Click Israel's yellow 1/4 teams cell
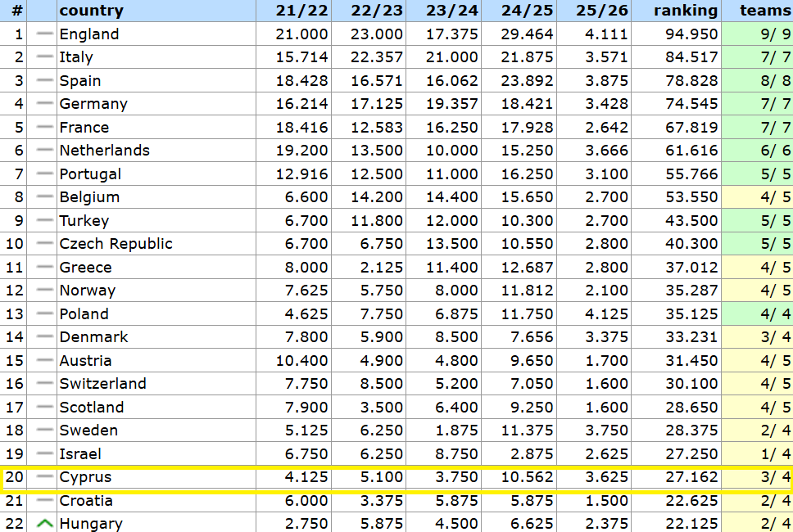This screenshot has height=532, width=793. [757, 454]
